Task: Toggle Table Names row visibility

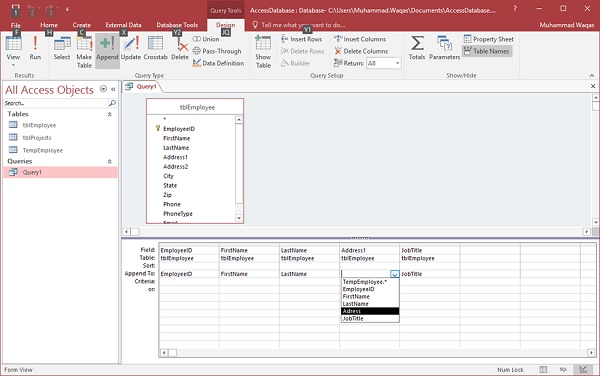Action: 487,51
